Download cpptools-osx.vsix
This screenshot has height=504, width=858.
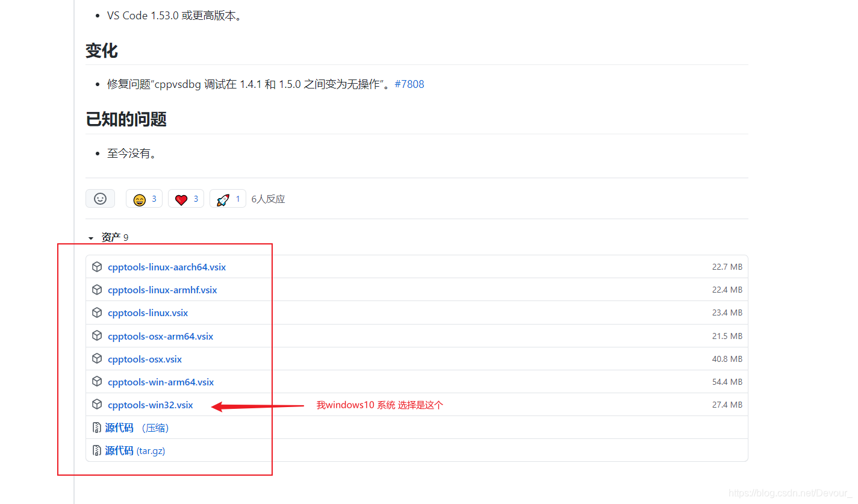click(x=145, y=359)
